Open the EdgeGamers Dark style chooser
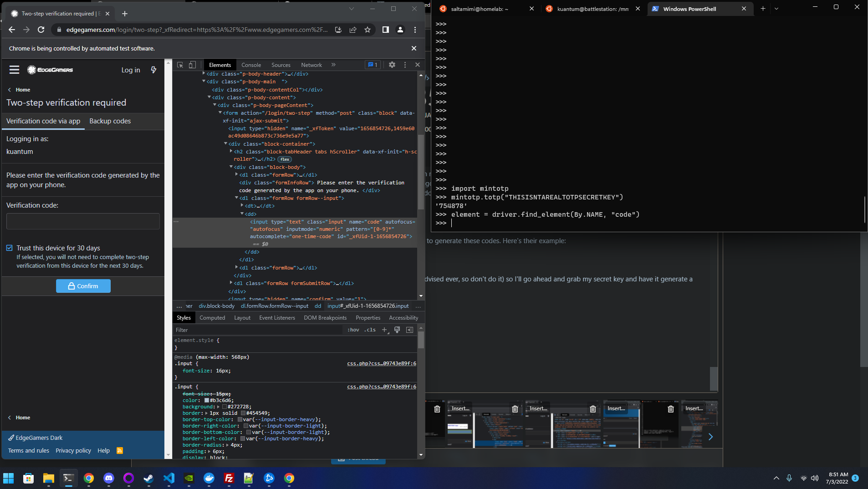The width and height of the screenshot is (868, 489). 36,438
